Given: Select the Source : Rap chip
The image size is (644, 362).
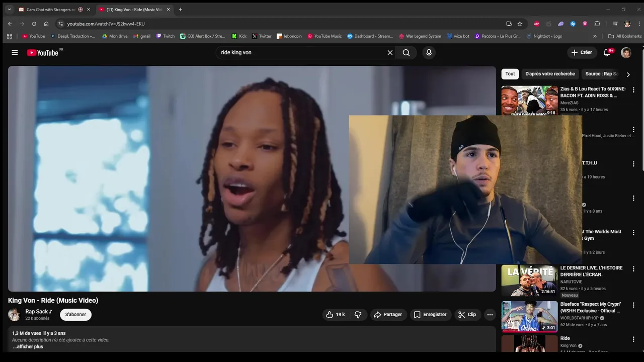Looking at the screenshot, I should (601, 74).
